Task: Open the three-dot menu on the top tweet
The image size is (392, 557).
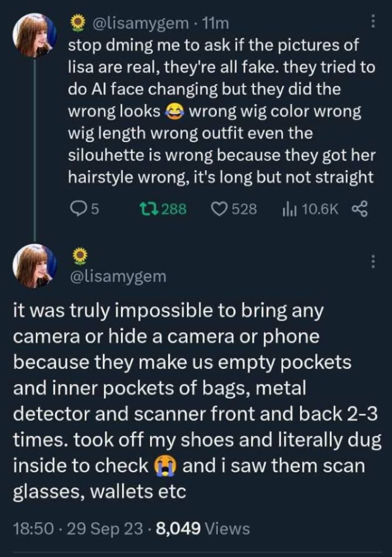Action: pyautogui.click(x=373, y=22)
